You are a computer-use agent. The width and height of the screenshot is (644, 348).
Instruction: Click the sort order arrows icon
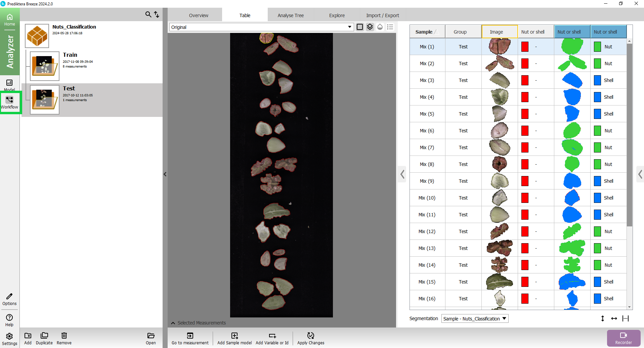[x=157, y=14]
